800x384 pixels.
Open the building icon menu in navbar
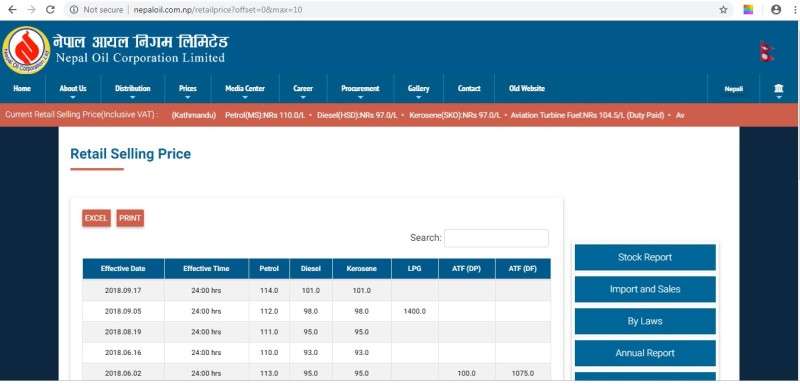point(779,89)
